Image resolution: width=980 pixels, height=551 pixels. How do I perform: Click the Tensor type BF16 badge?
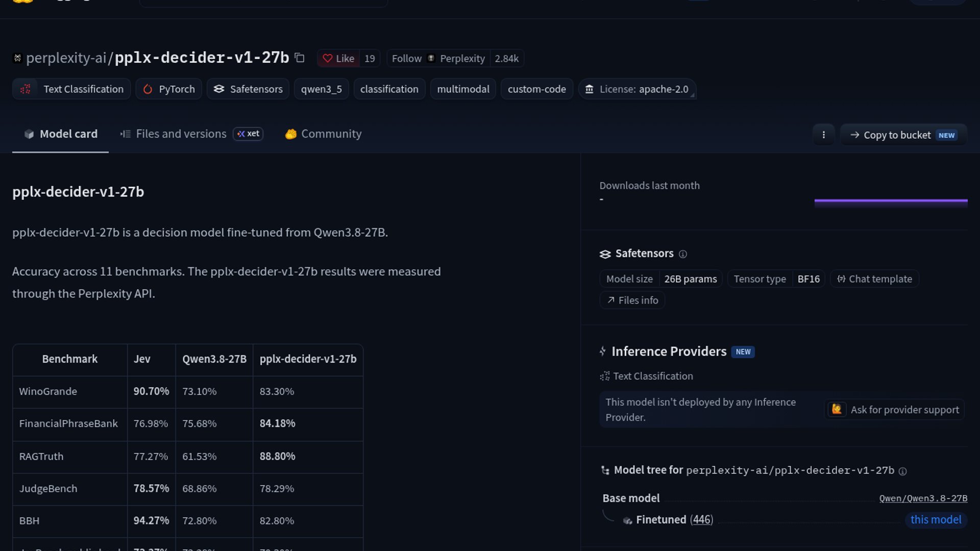776,279
